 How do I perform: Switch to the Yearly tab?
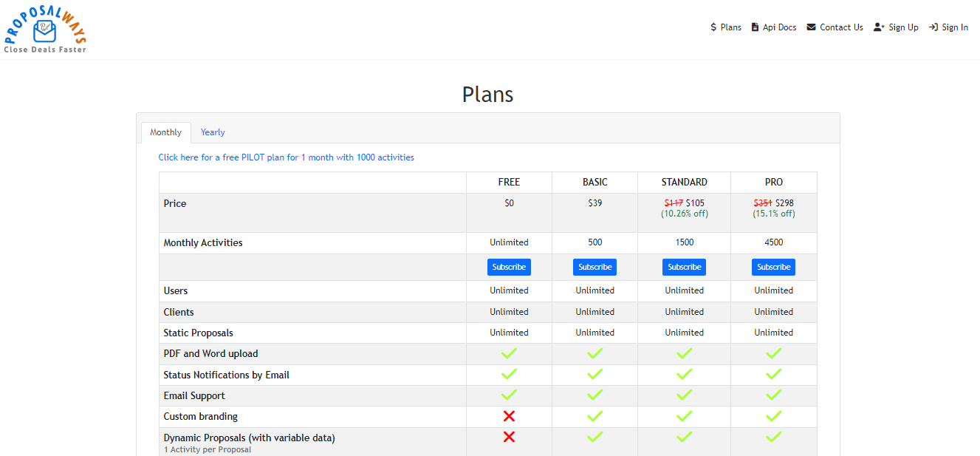tap(213, 132)
